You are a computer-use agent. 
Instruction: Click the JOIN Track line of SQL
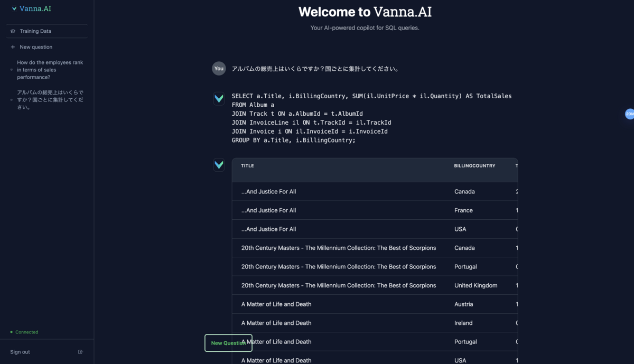[x=297, y=114]
